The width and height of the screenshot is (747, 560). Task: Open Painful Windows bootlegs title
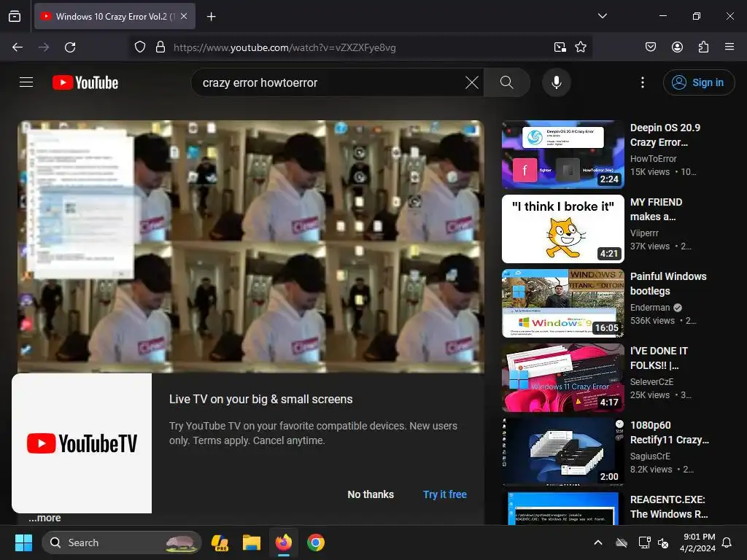tap(668, 284)
